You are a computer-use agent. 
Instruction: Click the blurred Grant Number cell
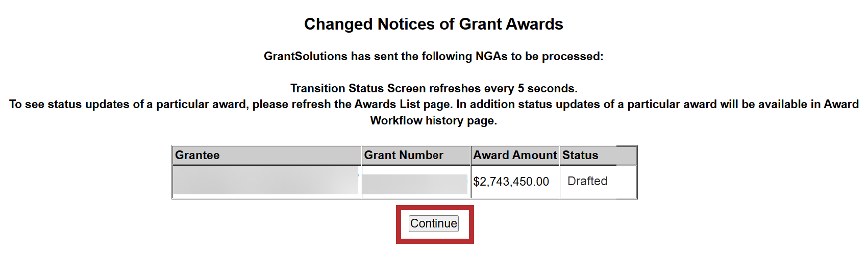(x=415, y=184)
